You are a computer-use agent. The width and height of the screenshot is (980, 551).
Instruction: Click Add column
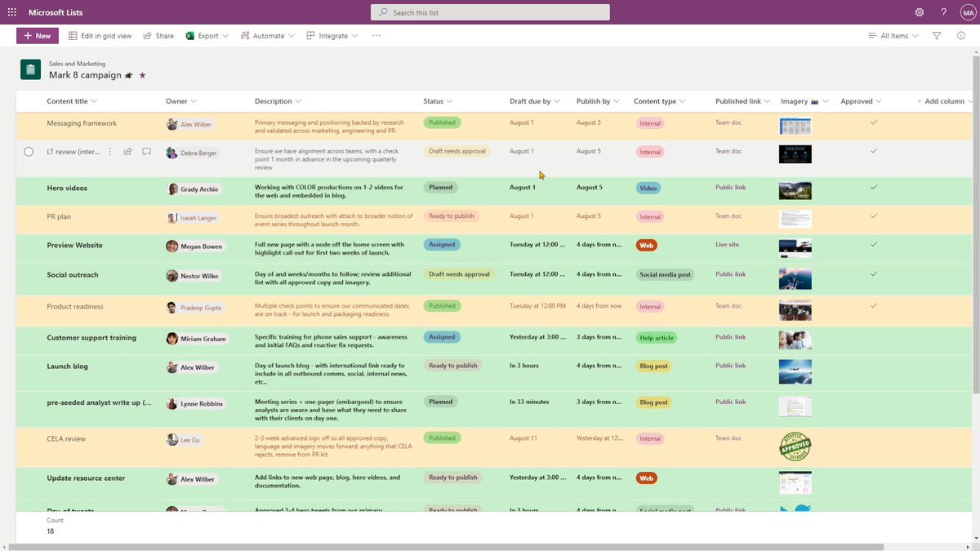click(x=945, y=101)
